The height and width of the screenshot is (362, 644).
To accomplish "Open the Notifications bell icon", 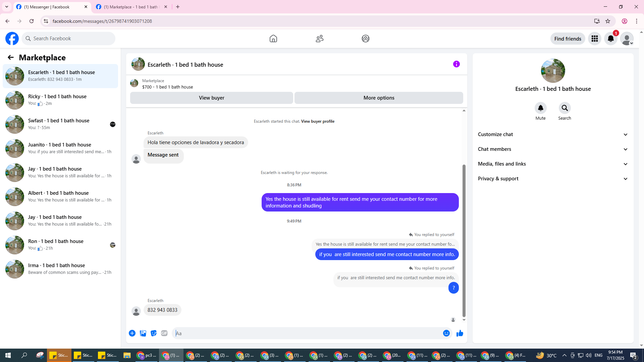I will pos(611,39).
